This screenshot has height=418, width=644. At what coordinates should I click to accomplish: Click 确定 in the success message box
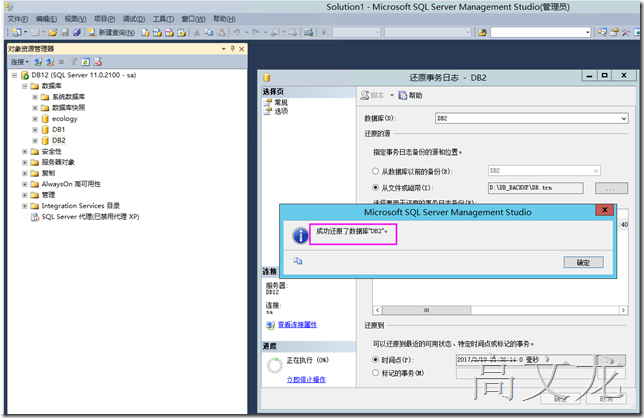tap(583, 262)
